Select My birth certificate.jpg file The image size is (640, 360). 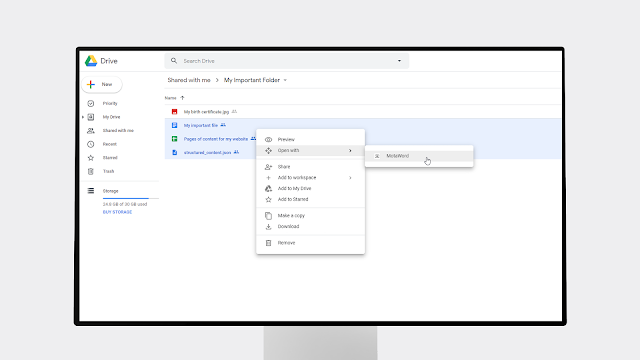pos(206,112)
